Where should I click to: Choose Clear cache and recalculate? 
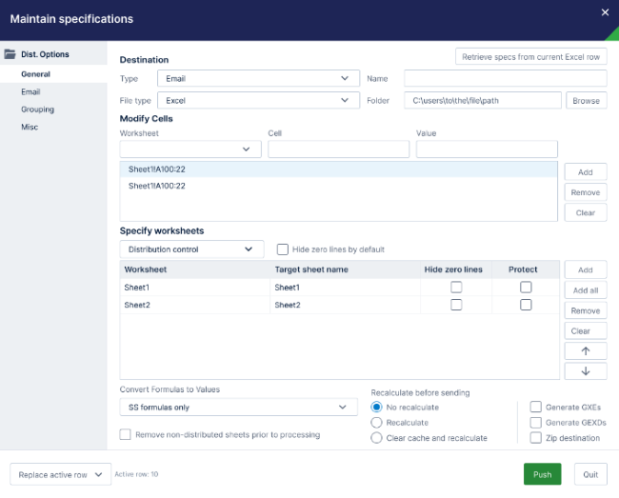(376, 437)
